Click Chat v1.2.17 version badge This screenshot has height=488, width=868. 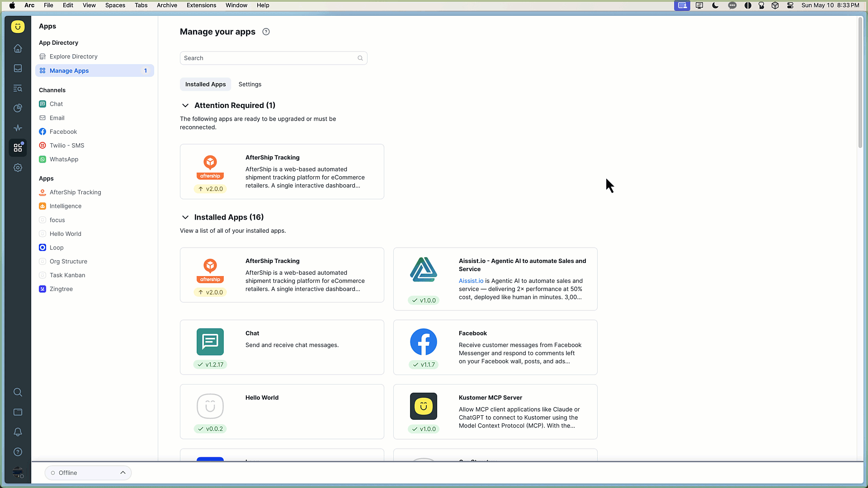tap(210, 365)
